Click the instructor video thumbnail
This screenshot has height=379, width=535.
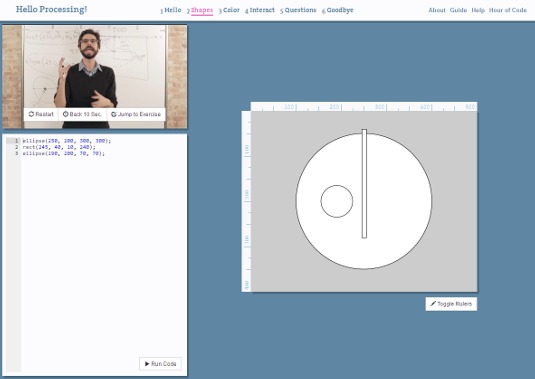coord(95,77)
